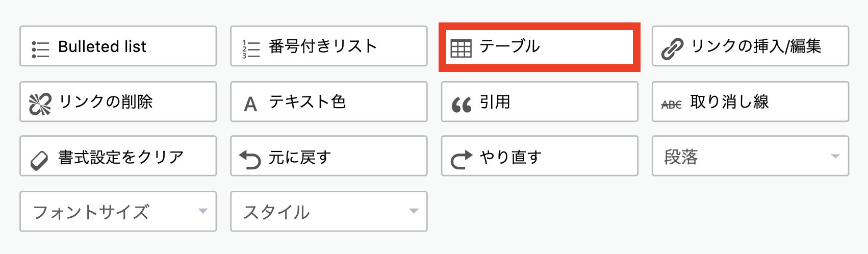Viewport: 868px width, 254px height.
Task: Open the 段落 paragraph dropdown
Action: coord(750,156)
